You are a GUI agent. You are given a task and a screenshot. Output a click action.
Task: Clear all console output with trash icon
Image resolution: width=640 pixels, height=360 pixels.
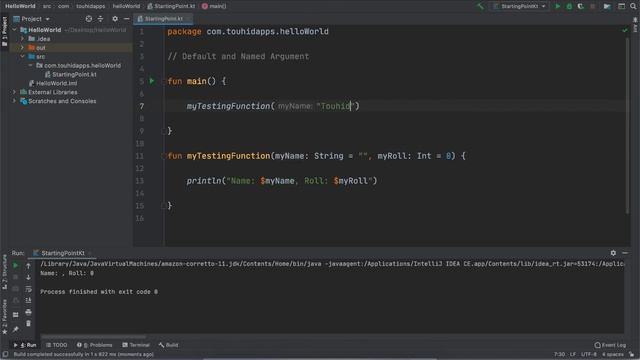point(28,324)
